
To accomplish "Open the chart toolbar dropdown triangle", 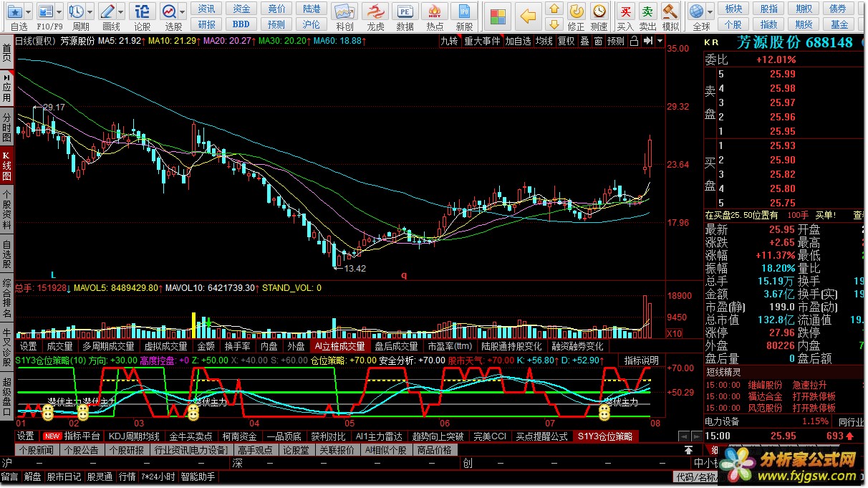I will (660, 41).
